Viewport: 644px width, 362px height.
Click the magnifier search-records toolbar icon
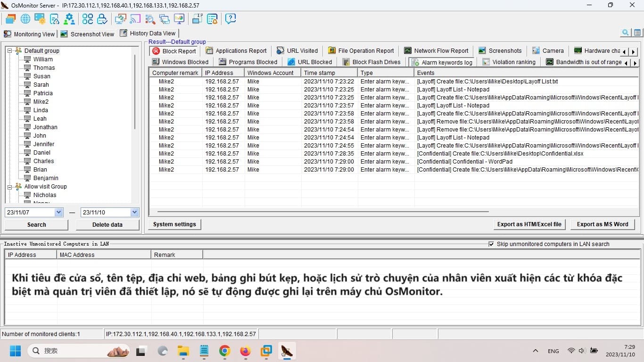(x=150, y=19)
